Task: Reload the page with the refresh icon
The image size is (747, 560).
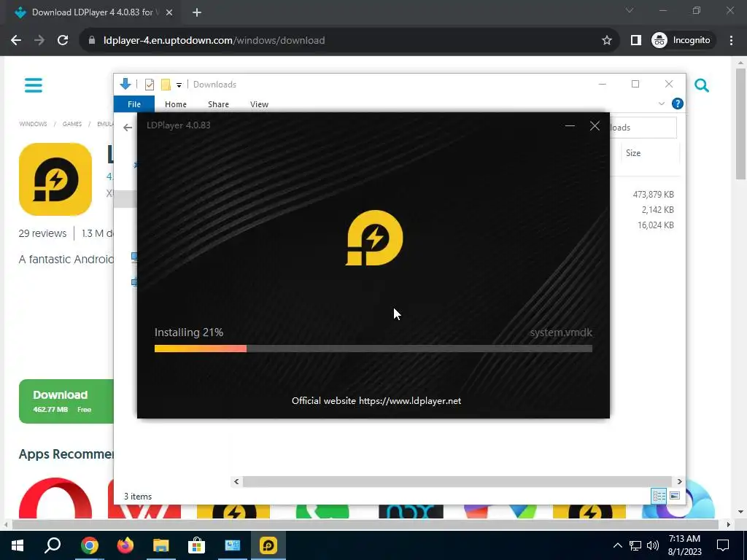Action: pos(63,40)
